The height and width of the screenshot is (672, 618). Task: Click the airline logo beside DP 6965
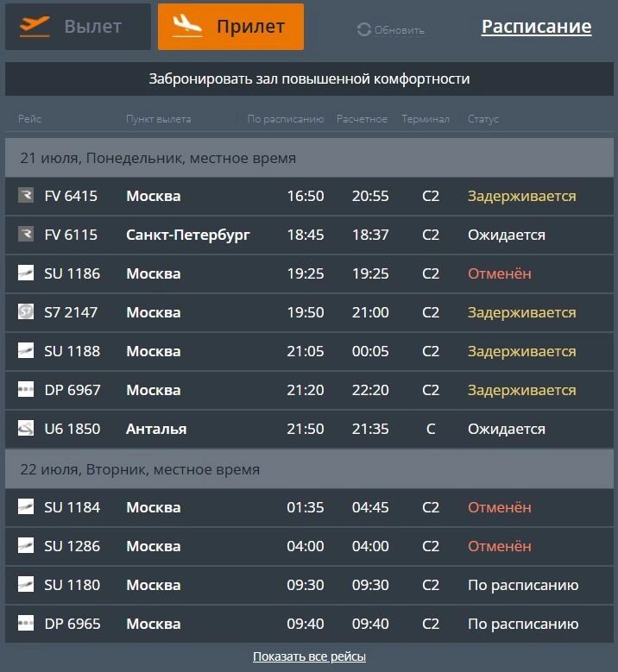(x=26, y=624)
